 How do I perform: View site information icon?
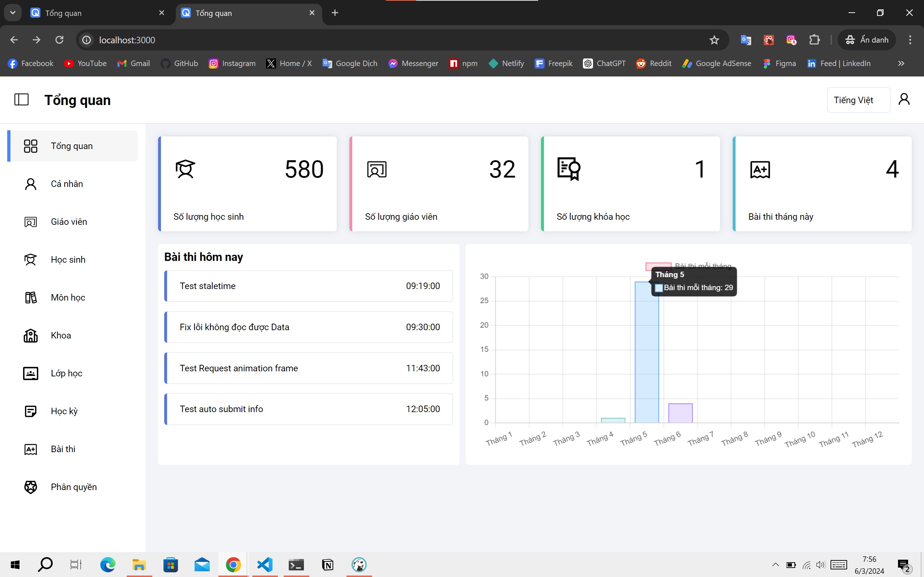(87, 40)
